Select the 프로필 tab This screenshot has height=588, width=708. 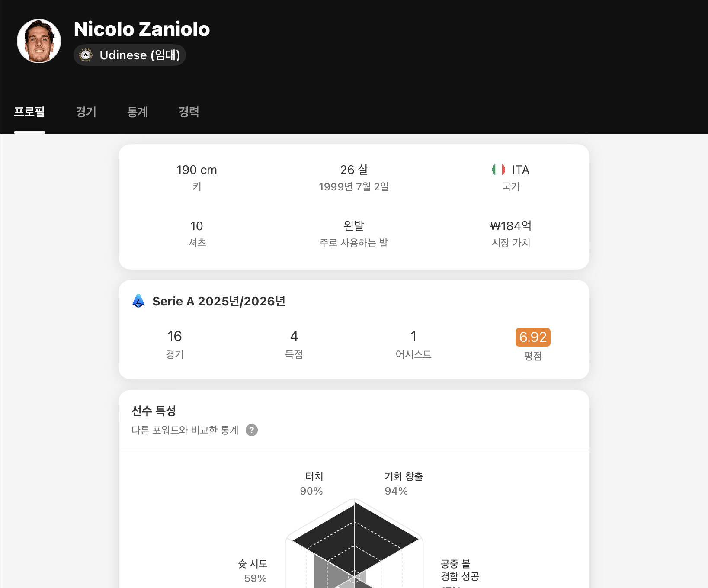pos(29,112)
